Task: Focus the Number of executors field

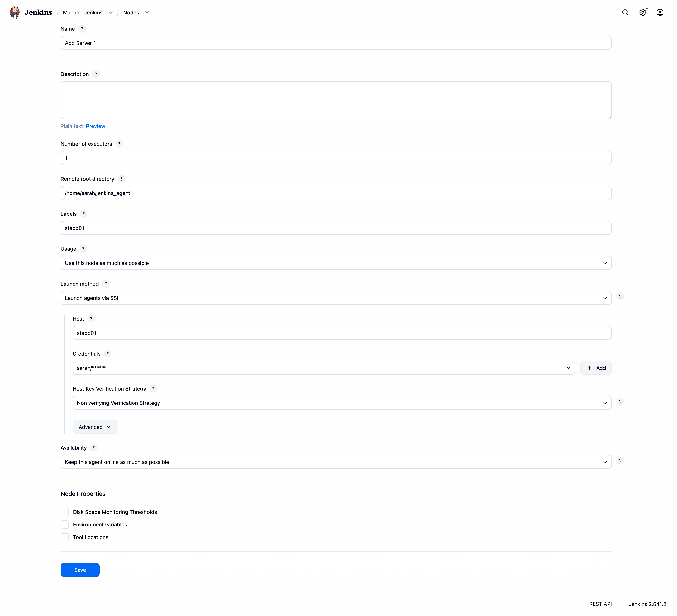Action: pyautogui.click(x=336, y=158)
